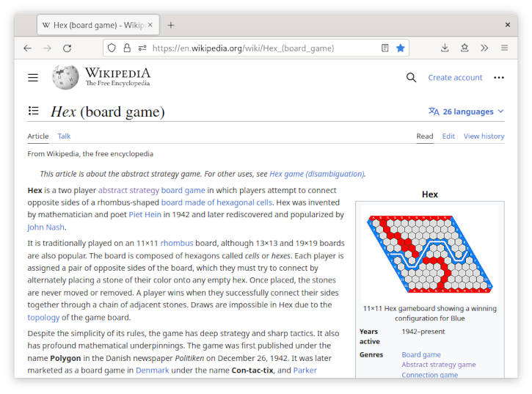This screenshot has height=394, width=532.
Task: Open the View history tab
Action: pyautogui.click(x=484, y=136)
